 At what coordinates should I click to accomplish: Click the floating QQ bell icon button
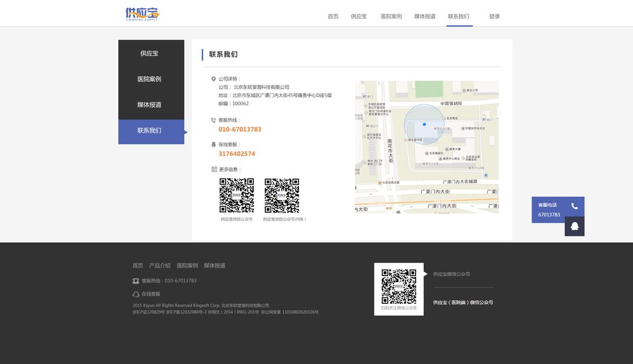(575, 226)
